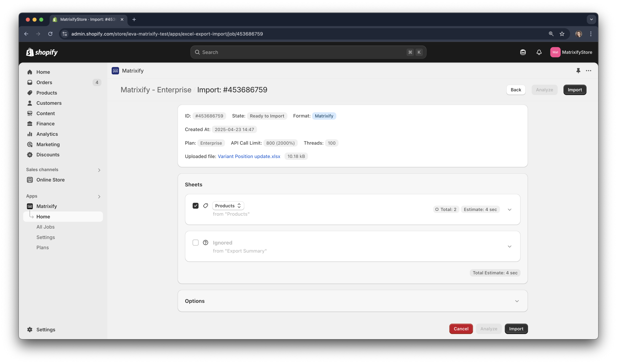Check the Ignored Export Summary checkbox
This screenshot has width=617, height=364.
(x=195, y=243)
